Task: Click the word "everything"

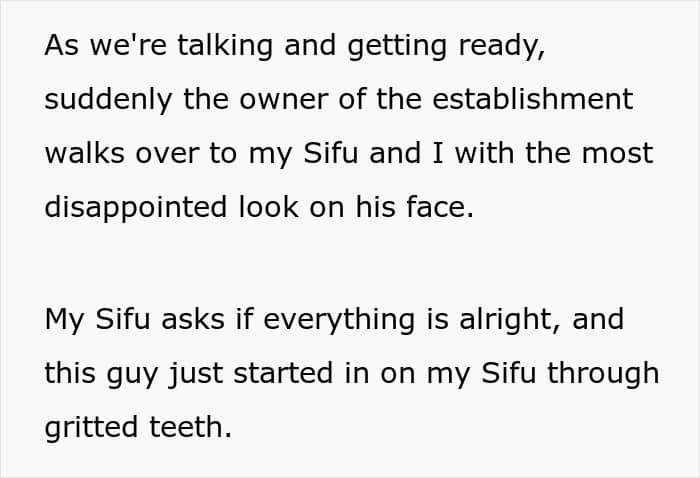Action: [x=339, y=320]
